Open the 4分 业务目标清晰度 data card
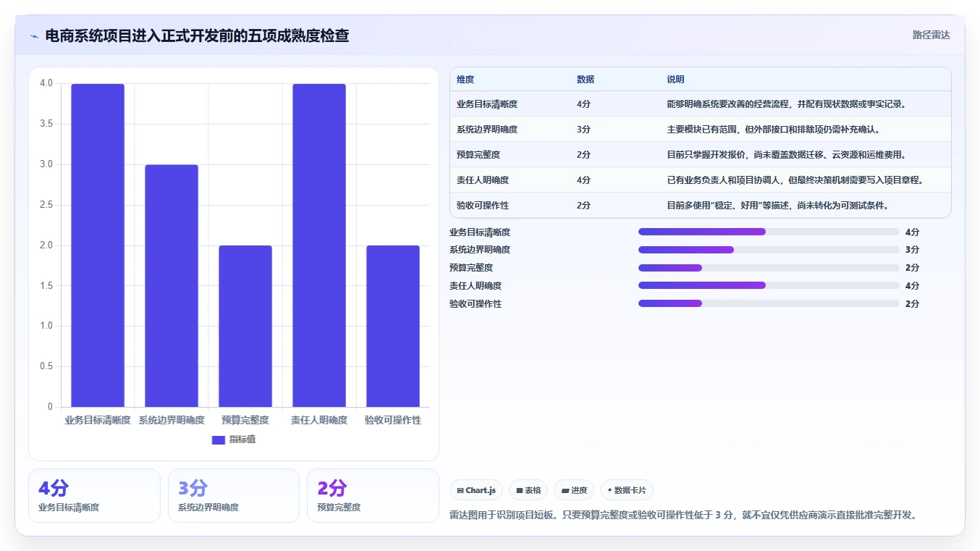Image resolution: width=980 pixels, height=551 pixels. [x=94, y=495]
